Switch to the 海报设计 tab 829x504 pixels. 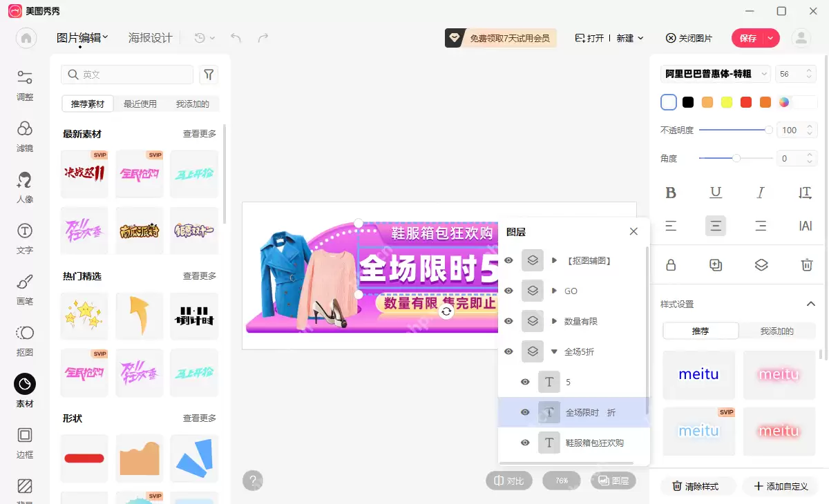150,38
